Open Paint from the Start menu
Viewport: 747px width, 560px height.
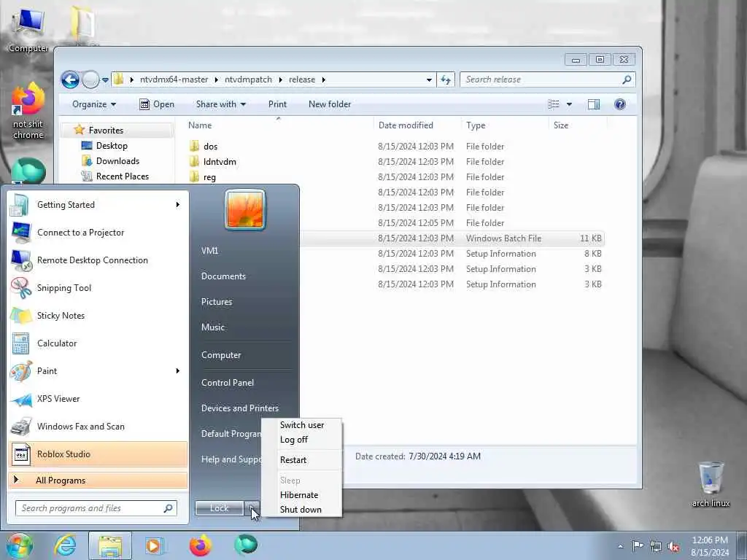(x=98, y=371)
